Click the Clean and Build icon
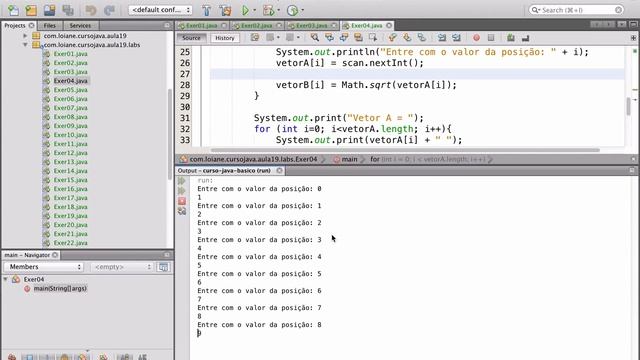Image resolution: width=640 pixels, height=360 pixels. pos(225,10)
